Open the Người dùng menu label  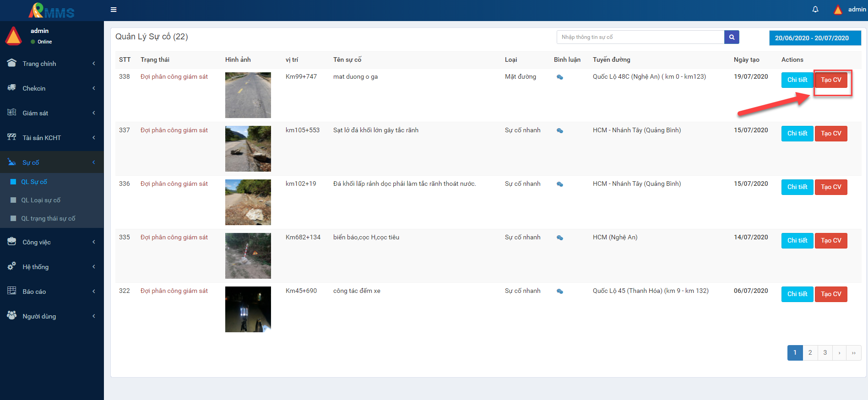click(x=39, y=316)
